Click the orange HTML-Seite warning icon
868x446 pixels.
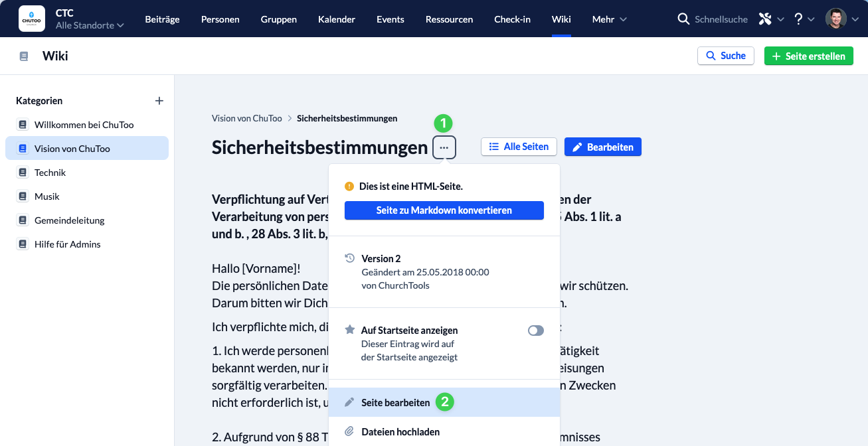tap(349, 186)
